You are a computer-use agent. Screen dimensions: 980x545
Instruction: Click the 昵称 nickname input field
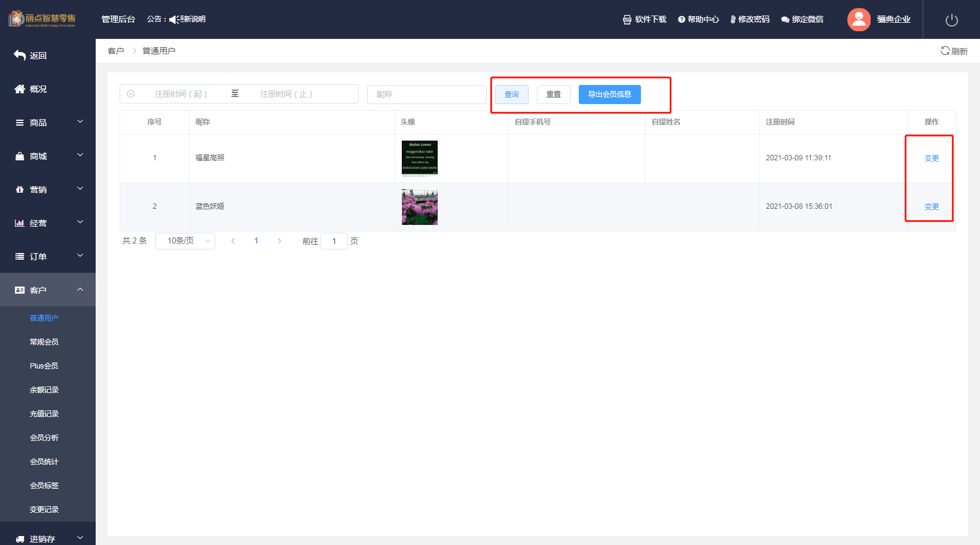tap(427, 94)
